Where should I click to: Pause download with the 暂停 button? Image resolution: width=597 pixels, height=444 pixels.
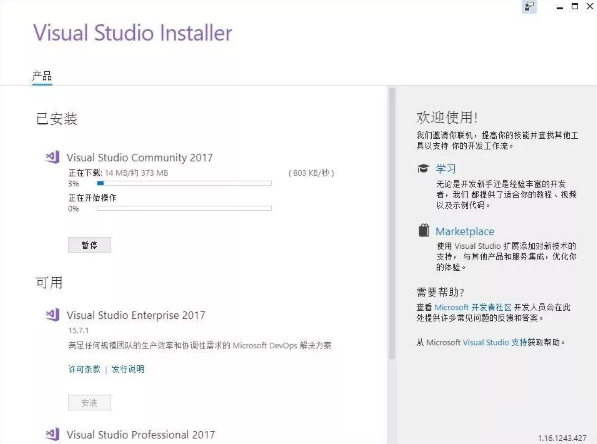[89, 245]
